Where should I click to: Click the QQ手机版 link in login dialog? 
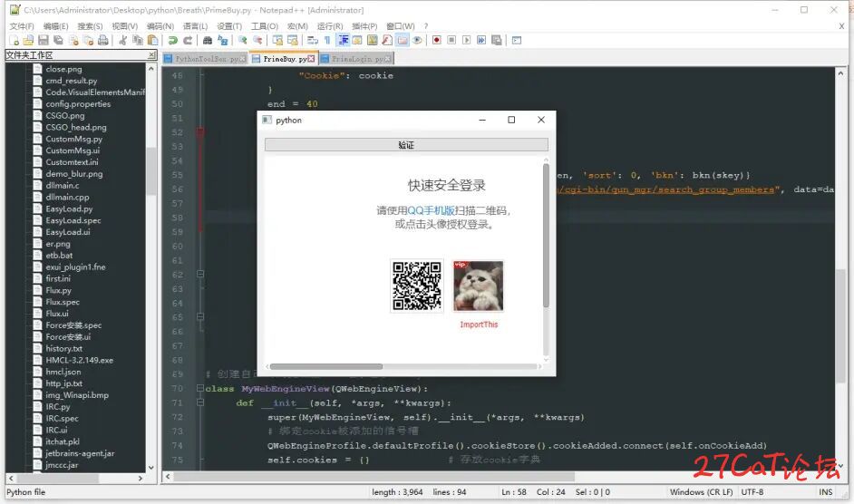[x=431, y=211]
